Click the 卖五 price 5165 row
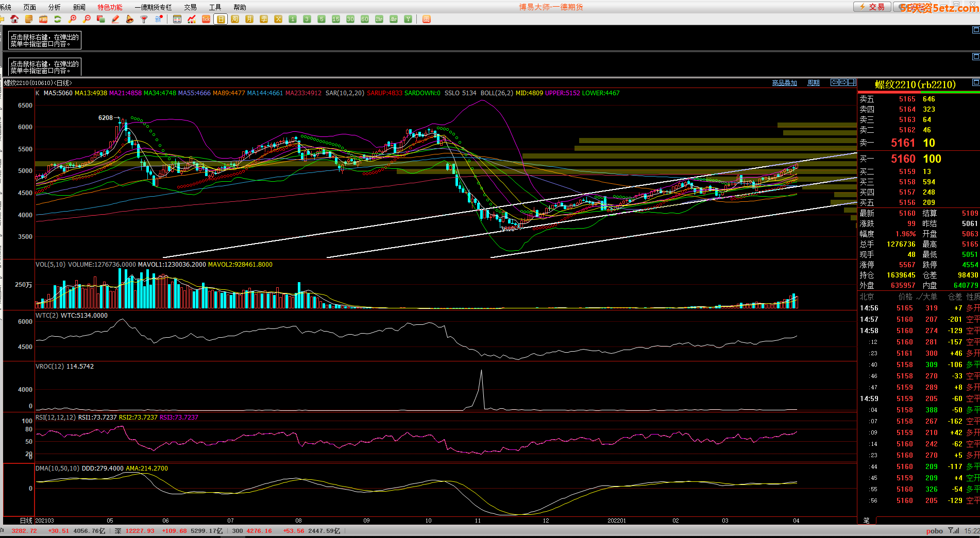The image size is (980, 538). (x=919, y=99)
